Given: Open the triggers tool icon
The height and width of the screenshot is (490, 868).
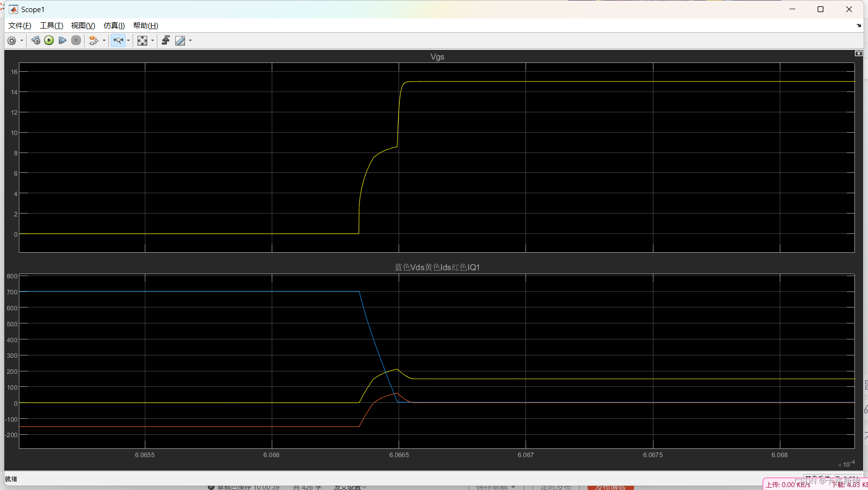Looking at the screenshot, I should coord(166,40).
